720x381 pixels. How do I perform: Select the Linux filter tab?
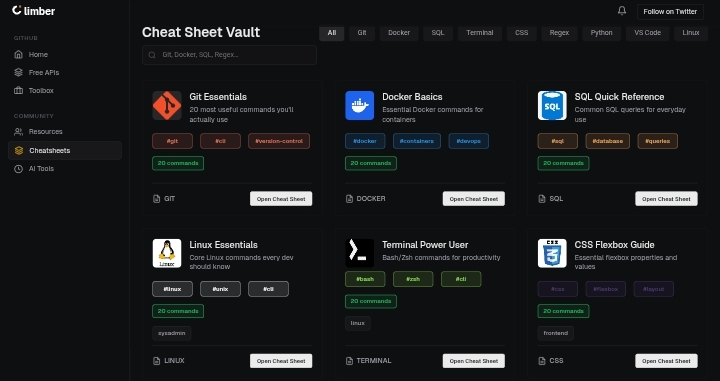[x=691, y=33]
